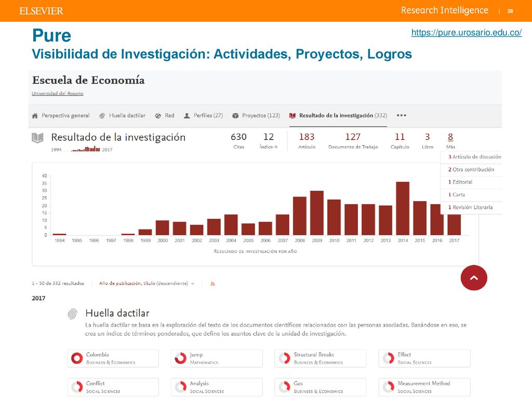The height and width of the screenshot is (399, 532).
Task: Filter by 127 Documento de Trabajo
Action: coord(353,140)
